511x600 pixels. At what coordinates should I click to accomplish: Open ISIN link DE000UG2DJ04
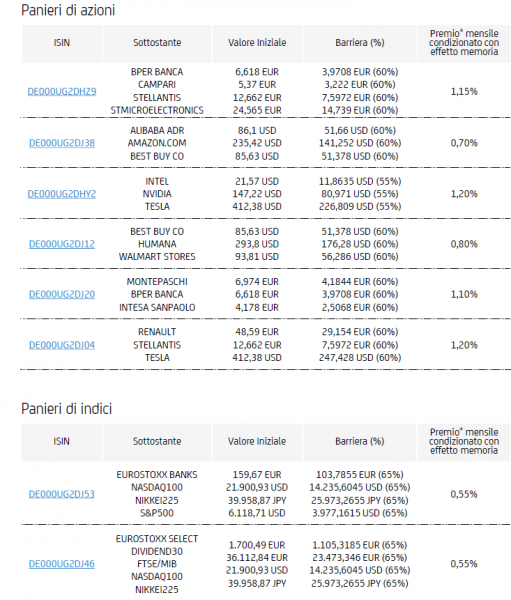click(62, 345)
